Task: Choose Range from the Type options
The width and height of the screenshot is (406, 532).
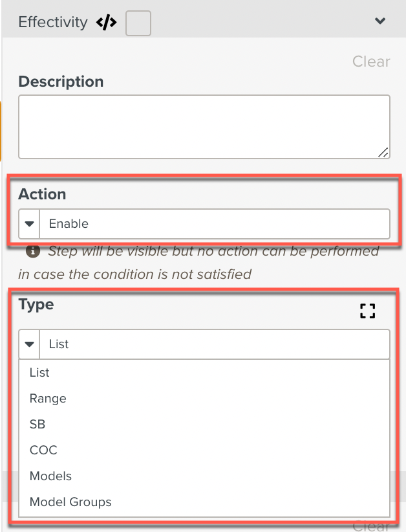Action: coord(48,399)
